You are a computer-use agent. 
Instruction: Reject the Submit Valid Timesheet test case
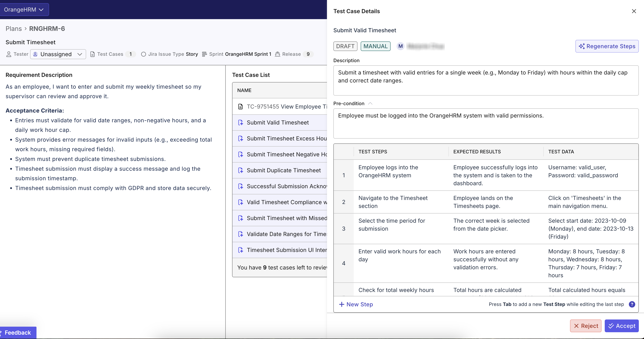(586, 326)
